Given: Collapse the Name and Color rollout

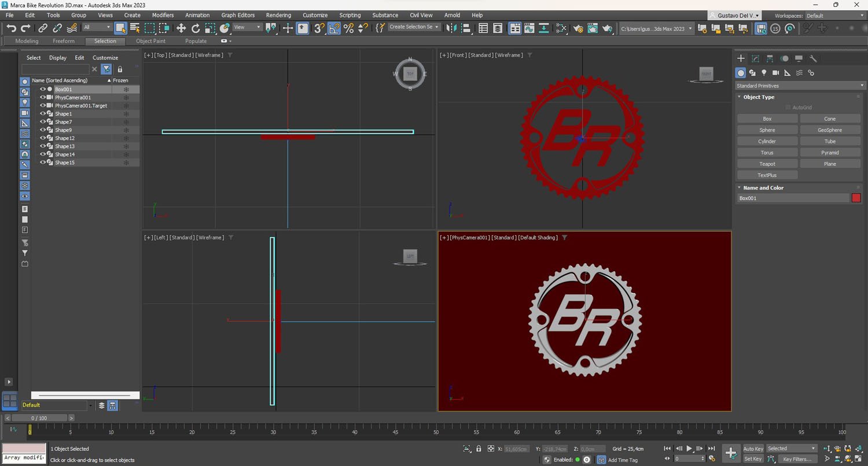Looking at the screenshot, I should point(763,188).
